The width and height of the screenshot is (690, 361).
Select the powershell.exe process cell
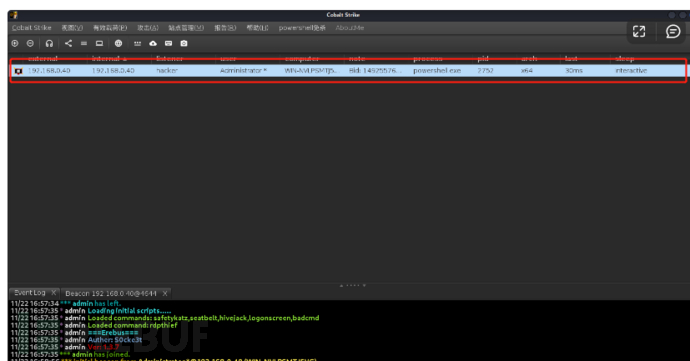(x=437, y=70)
